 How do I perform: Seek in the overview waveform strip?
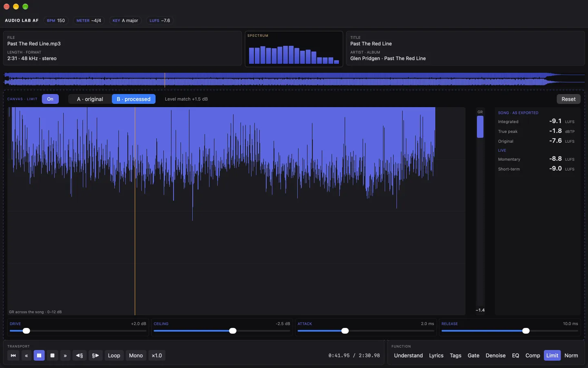coord(294,79)
